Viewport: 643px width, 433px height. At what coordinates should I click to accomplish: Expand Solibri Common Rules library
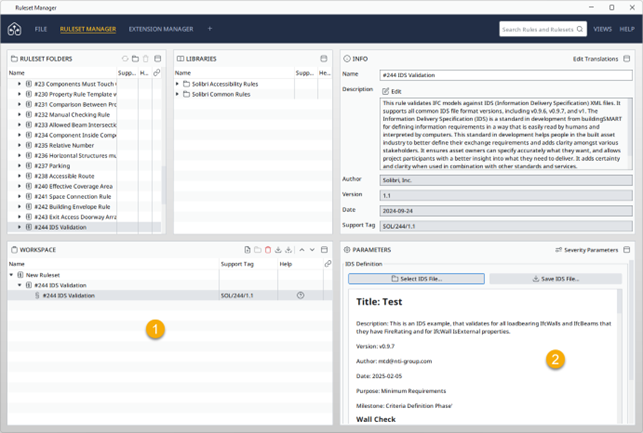177,94
